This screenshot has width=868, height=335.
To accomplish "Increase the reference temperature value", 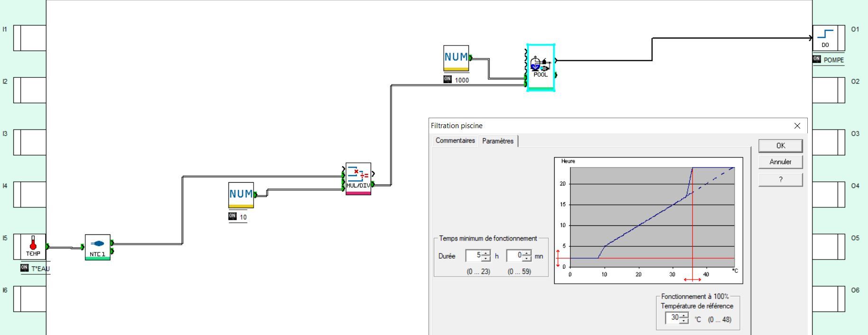I will pos(684,315).
